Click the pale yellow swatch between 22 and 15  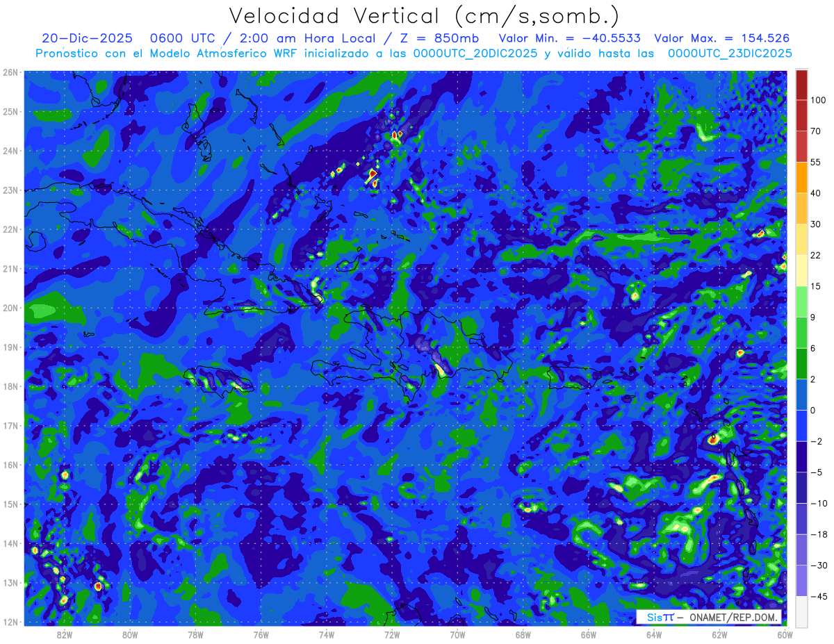click(802, 271)
